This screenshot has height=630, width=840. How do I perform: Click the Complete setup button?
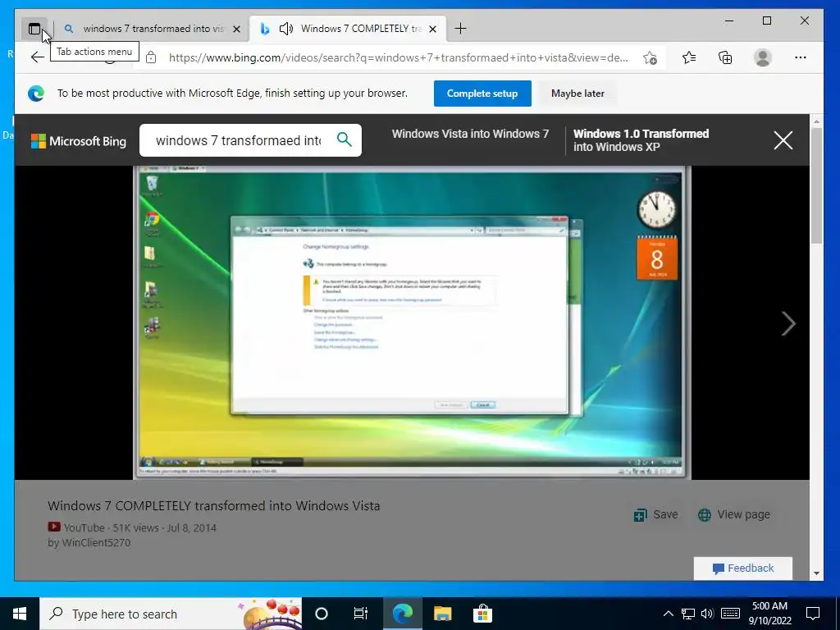coord(482,94)
